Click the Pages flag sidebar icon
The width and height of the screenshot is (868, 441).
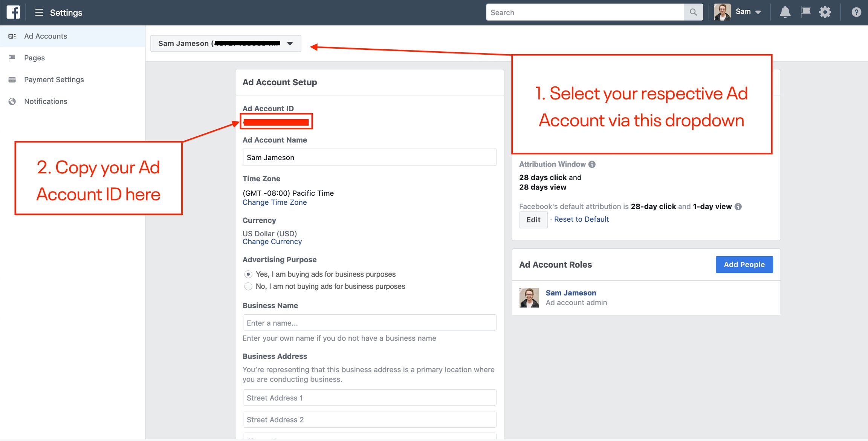coord(12,58)
